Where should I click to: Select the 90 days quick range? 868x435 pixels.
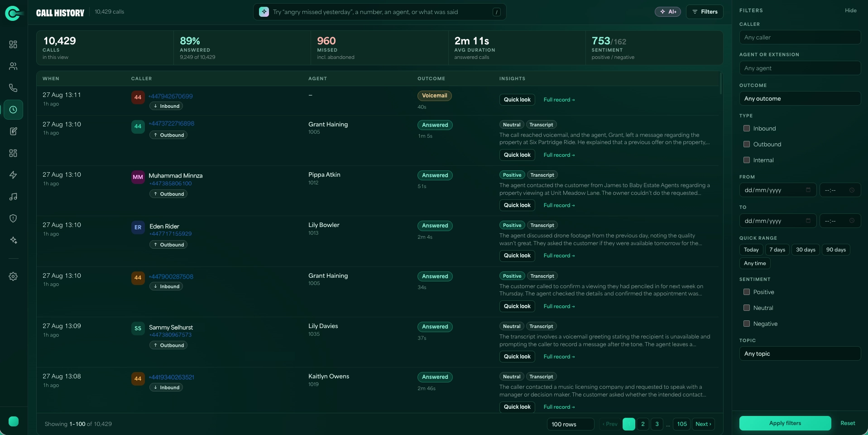[x=836, y=250]
